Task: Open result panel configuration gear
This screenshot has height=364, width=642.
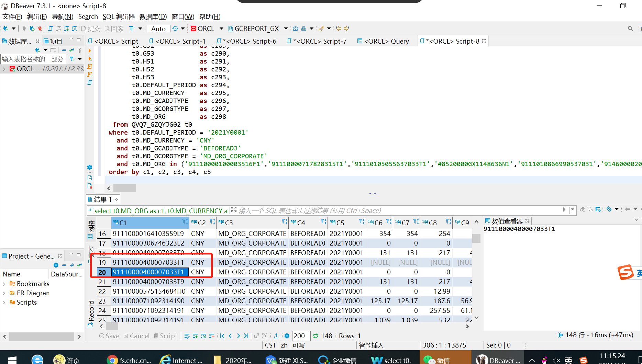Action: point(287,336)
